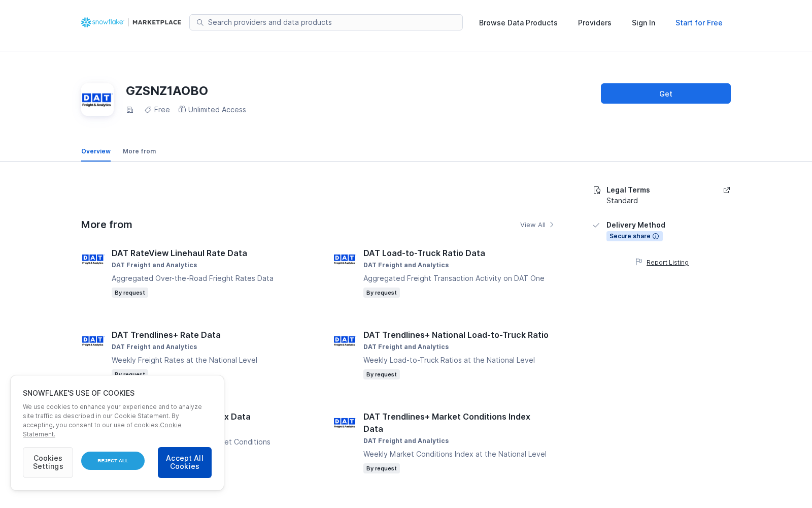Click the MARKETPLACE wordmark in the header
Image resolution: width=812 pixels, height=508 pixels.
[x=157, y=22]
